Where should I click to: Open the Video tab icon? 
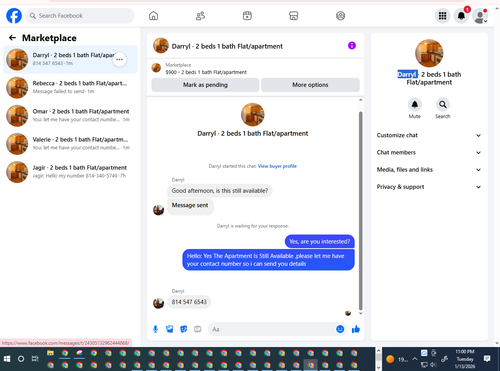click(x=247, y=16)
